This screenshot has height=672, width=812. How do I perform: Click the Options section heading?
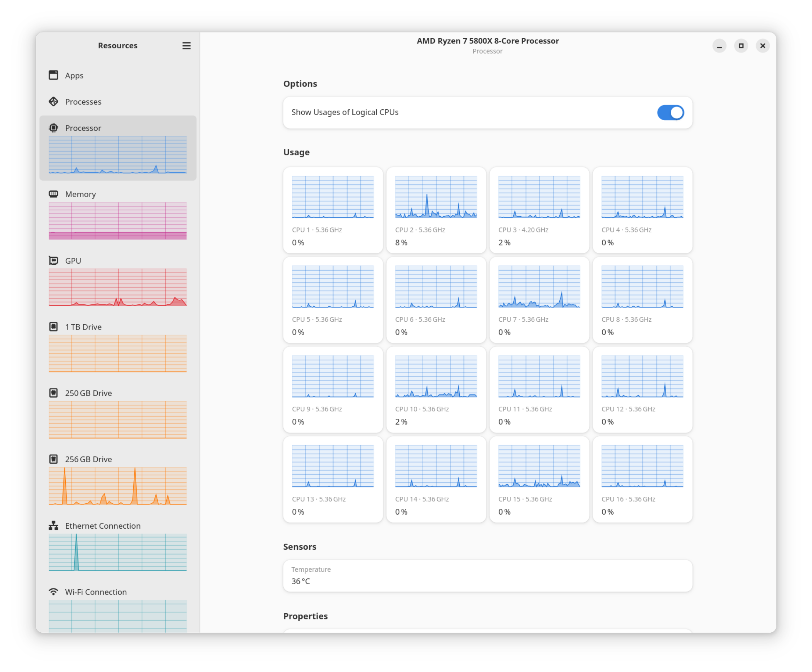click(300, 84)
